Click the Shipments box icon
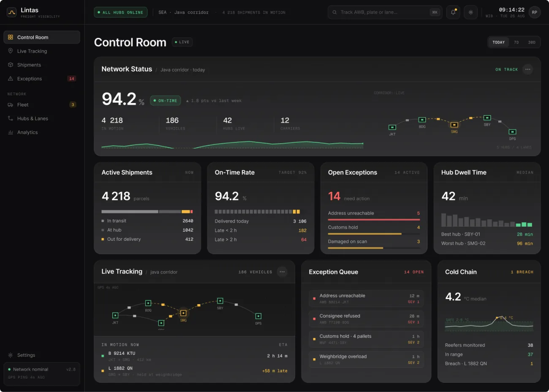Screen dimensions: 549x392 11,65
